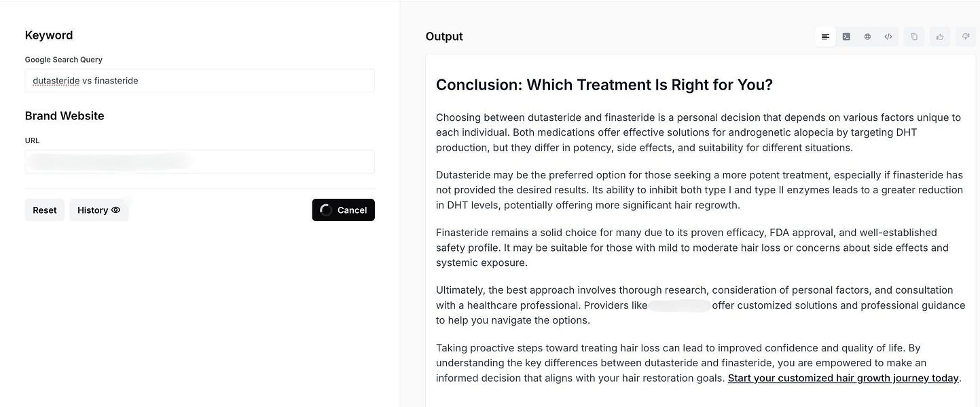Click into the Brand Website URL field
The width and height of the screenshot is (980, 407).
[200, 161]
